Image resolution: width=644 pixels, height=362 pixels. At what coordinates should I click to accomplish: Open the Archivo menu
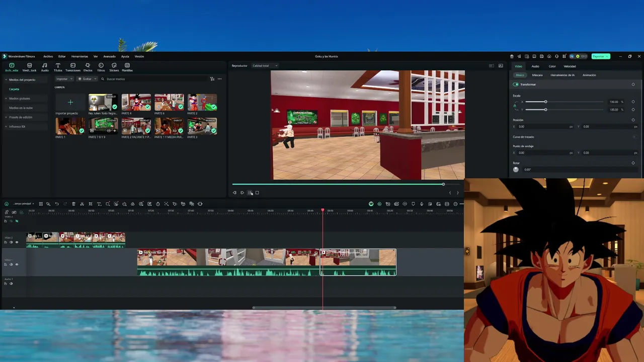point(48,56)
